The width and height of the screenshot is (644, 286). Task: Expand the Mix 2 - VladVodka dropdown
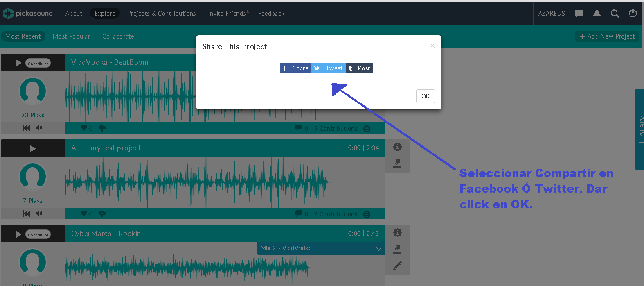(x=321, y=248)
